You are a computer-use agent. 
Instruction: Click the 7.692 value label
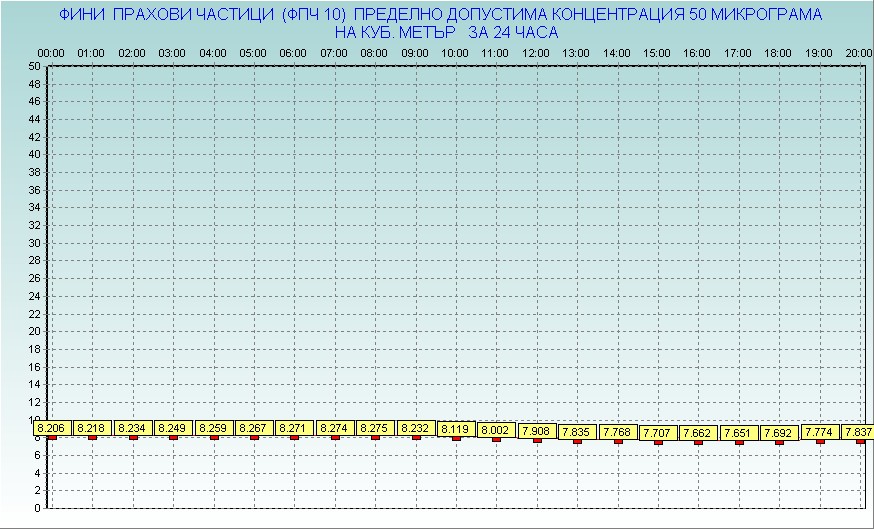tap(779, 433)
